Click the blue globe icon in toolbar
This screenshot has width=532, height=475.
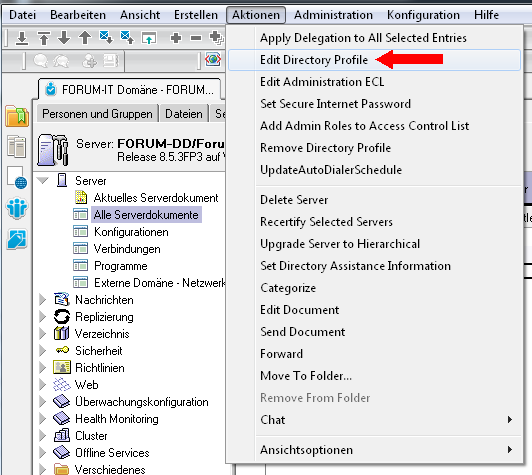[x=213, y=60]
